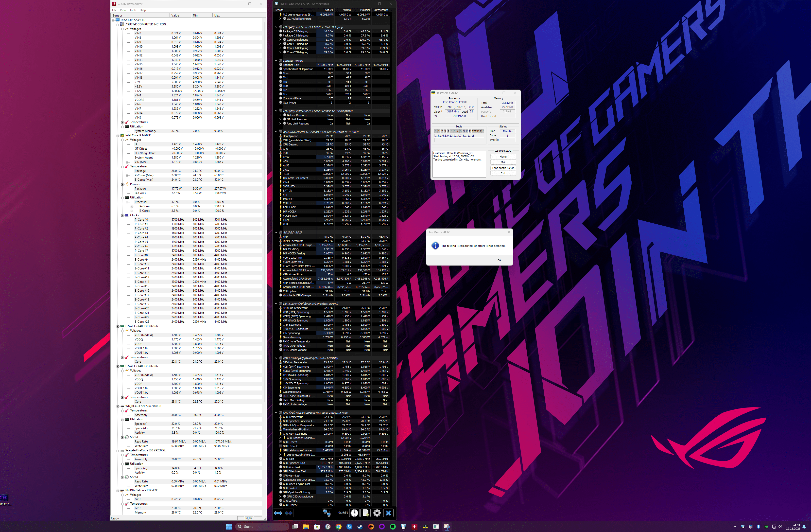The height and width of the screenshot is (532, 811).
Task: Click HWiNFO expand columns arrows icon
Action: [x=278, y=513]
